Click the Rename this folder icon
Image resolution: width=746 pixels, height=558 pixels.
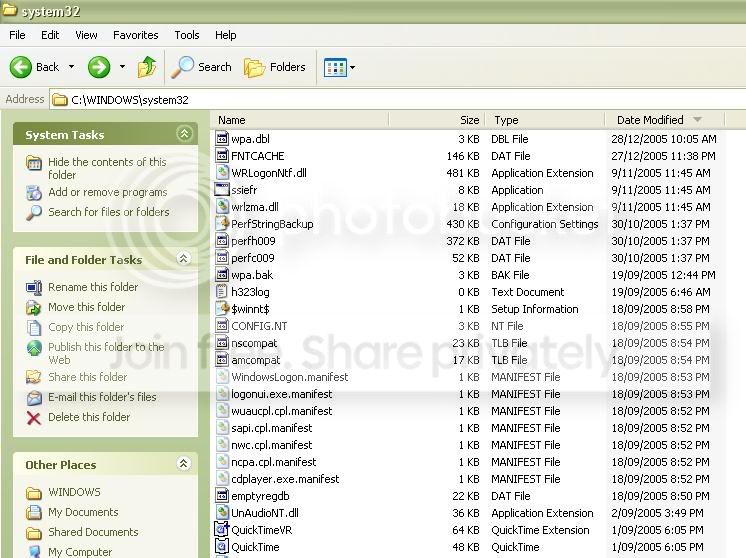(x=34, y=287)
